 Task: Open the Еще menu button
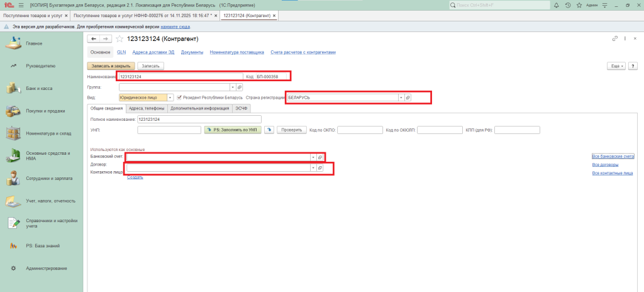pyautogui.click(x=614, y=65)
